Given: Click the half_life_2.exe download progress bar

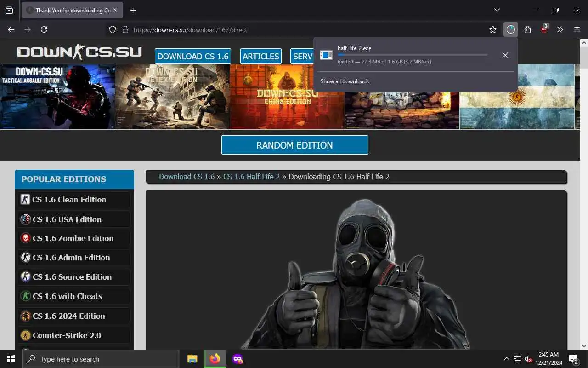Looking at the screenshot, I should [413, 55].
